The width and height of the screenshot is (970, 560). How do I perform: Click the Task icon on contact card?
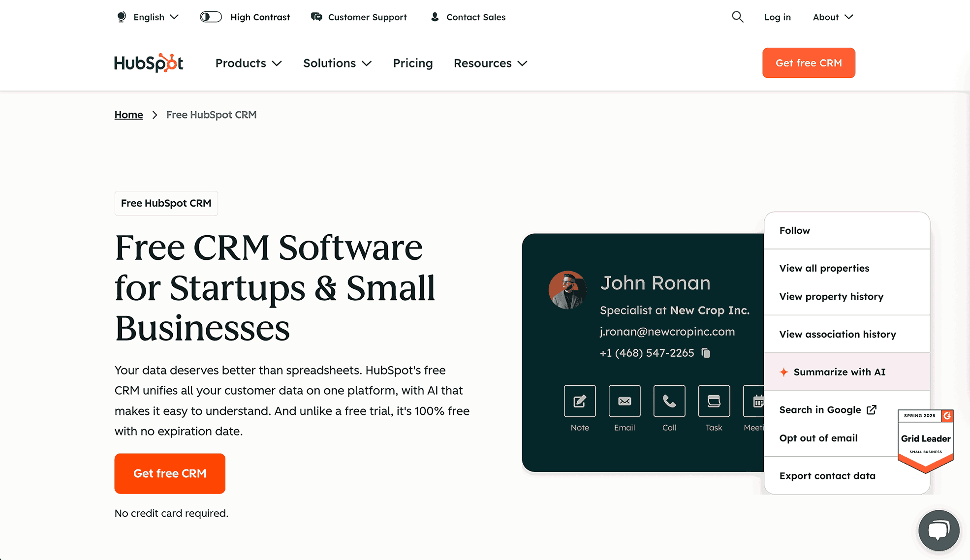tap(714, 401)
